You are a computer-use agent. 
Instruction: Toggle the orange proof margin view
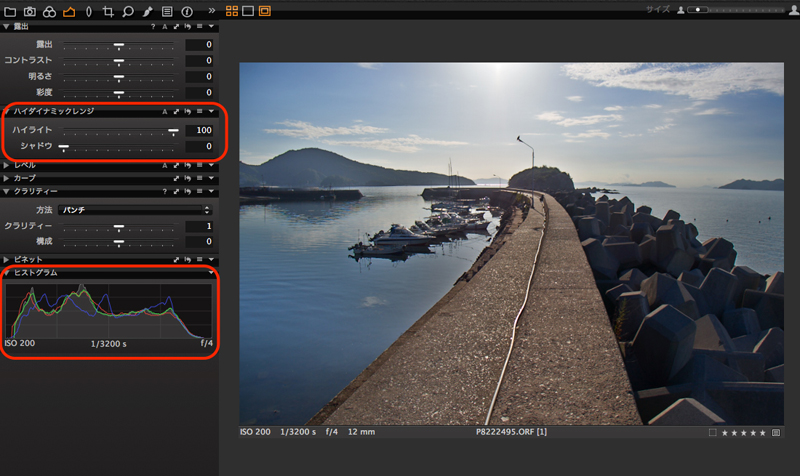pos(265,11)
